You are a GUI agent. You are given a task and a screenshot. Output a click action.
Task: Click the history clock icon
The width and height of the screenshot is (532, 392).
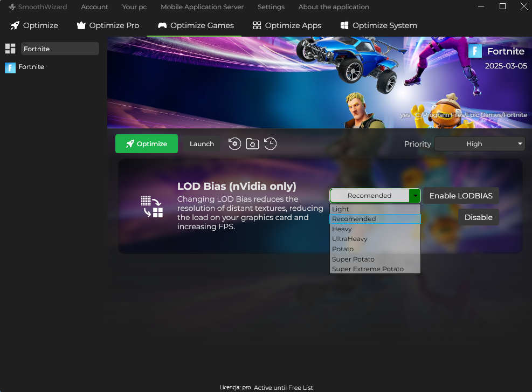tap(270, 143)
